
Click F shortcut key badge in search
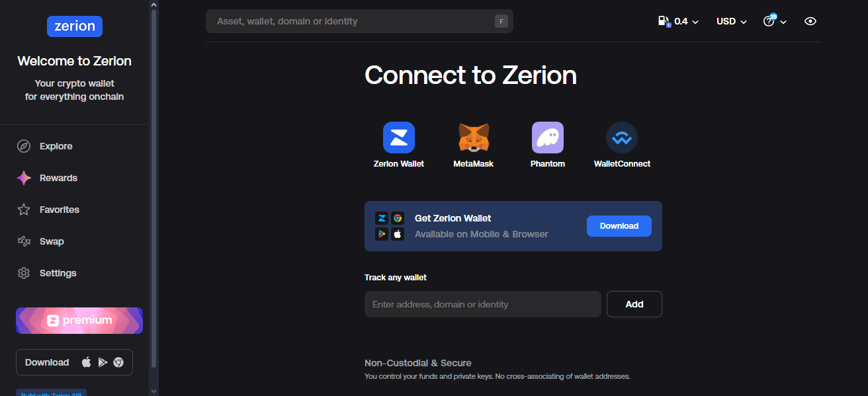point(501,22)
